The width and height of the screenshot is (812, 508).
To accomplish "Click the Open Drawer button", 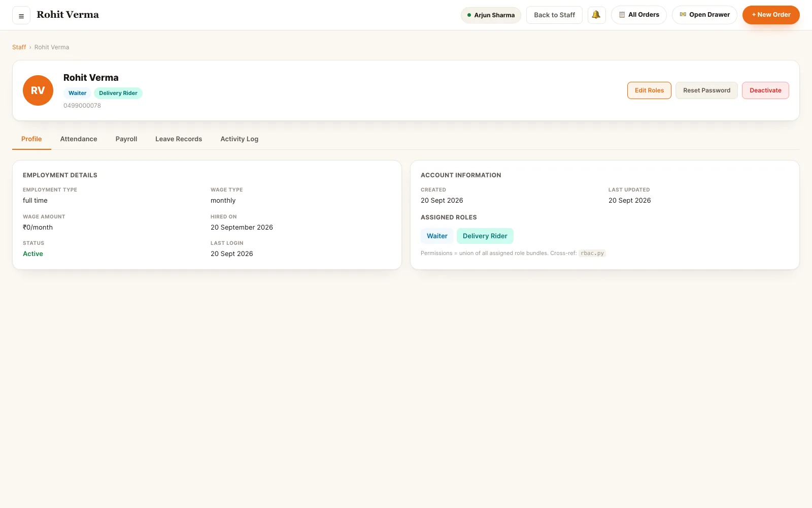I will click(704, 15).
